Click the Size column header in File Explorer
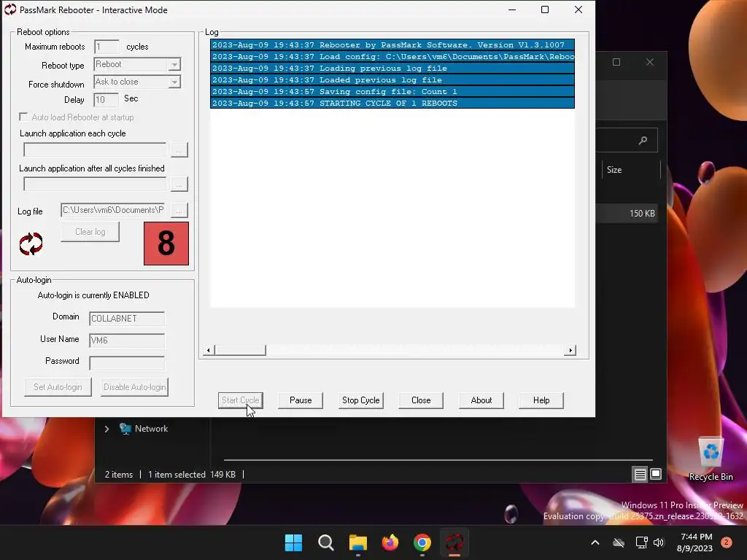This screenshot has width=747, height=560. [x=632, y=170]
